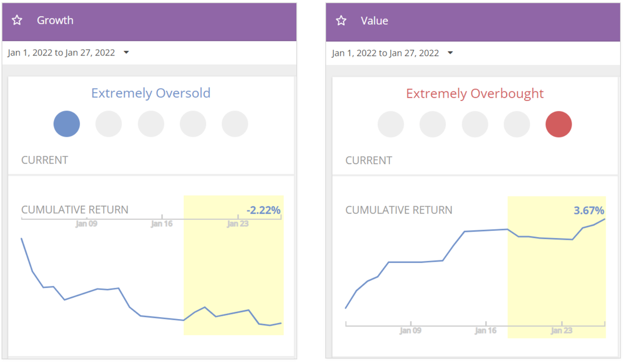Screen dimensions: 624x364
Task: Expand the Value date range dropdown arrow
Action: coord(450,53)
